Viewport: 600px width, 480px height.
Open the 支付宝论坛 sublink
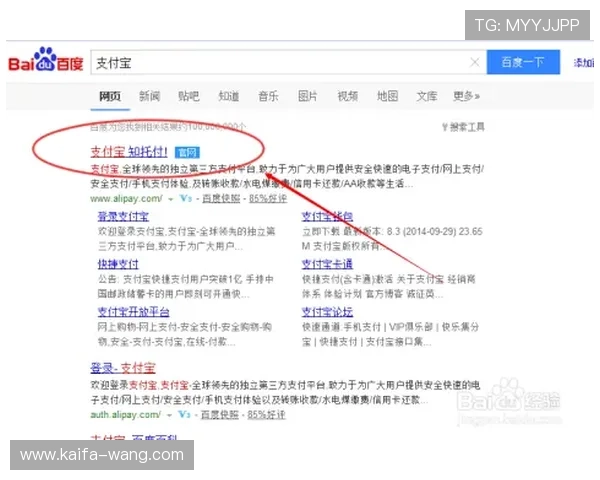point(327,312)
